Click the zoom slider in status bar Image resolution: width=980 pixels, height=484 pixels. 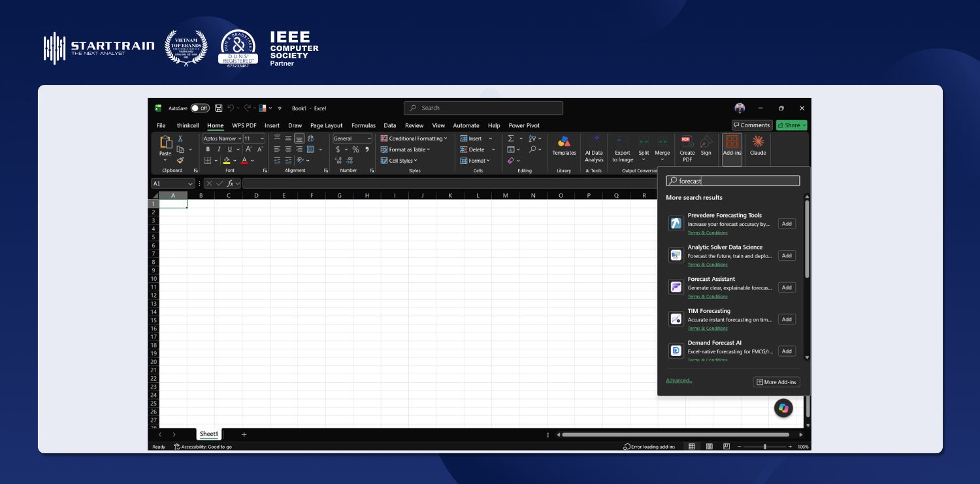point(764,447)
